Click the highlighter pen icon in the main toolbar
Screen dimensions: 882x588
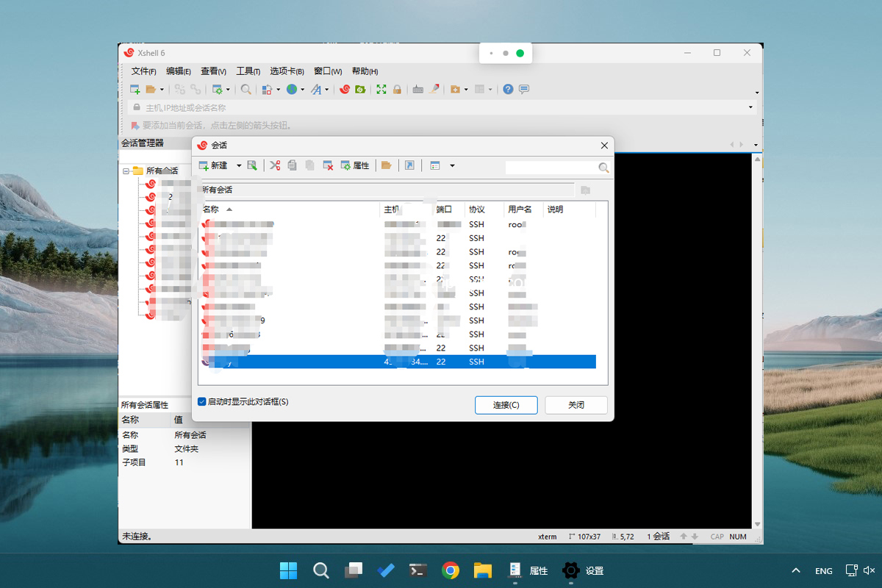(x=434, y=89)
